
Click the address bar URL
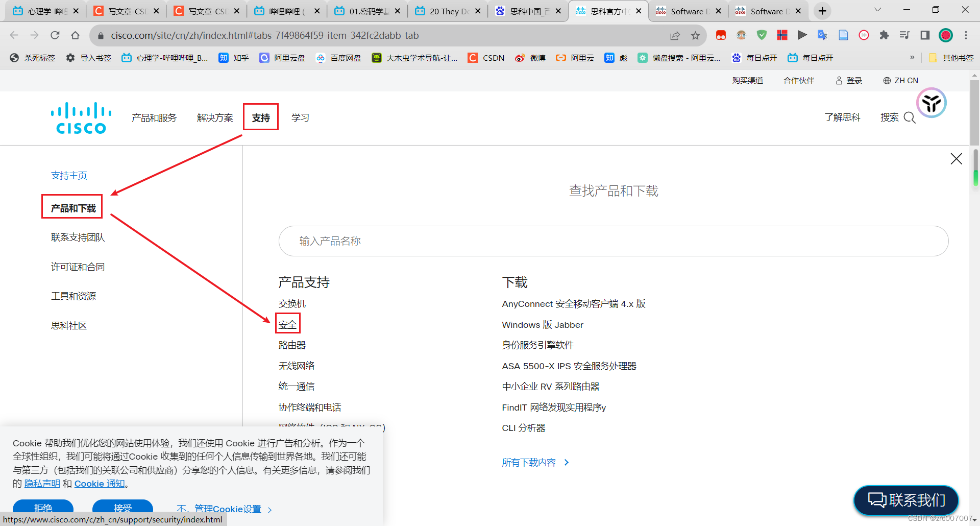(x=265, y=35)
